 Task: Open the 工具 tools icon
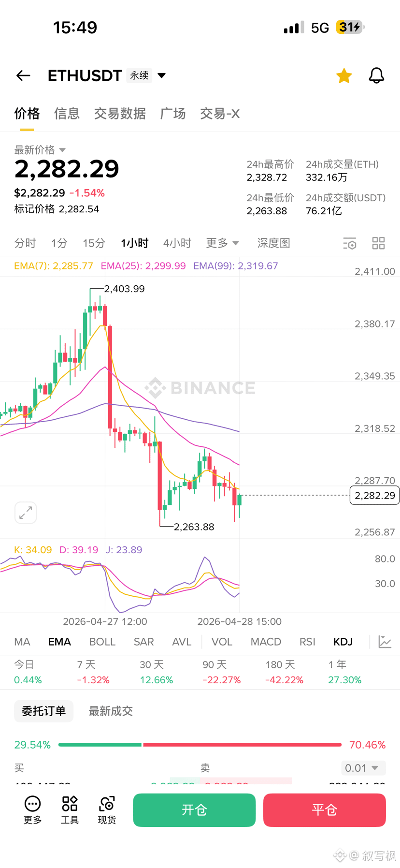coord(70,809)
